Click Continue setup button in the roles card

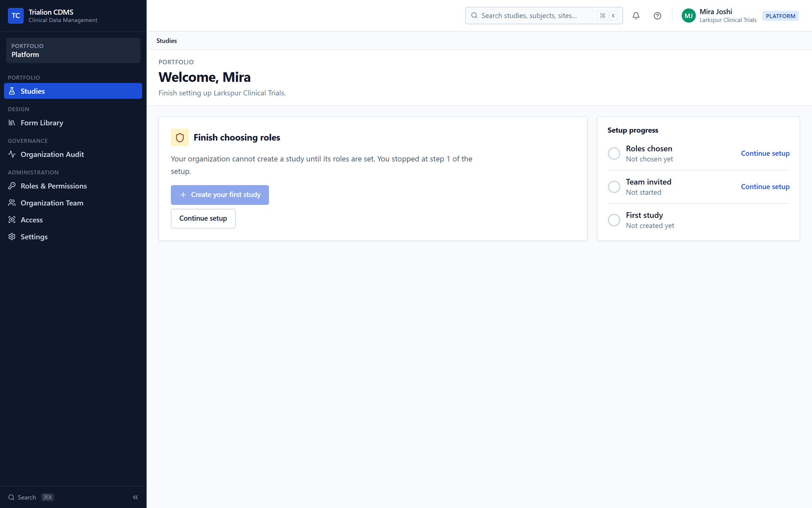[203, 218]
